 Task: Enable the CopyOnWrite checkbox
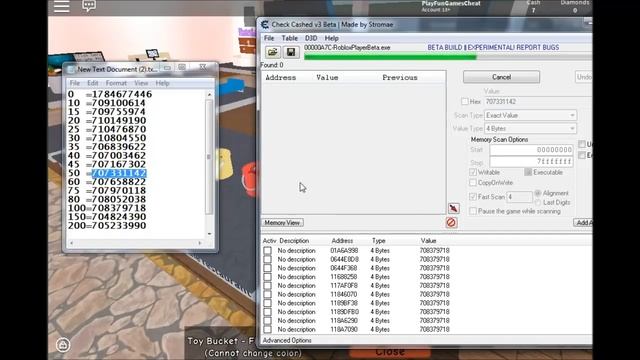(473, 182)
